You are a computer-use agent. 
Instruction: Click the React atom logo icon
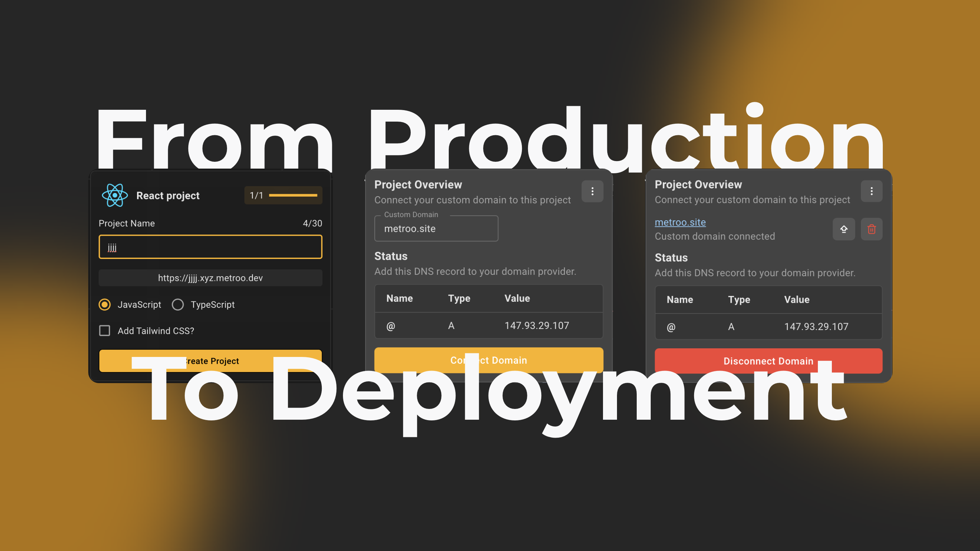pyautogui.click(x=114, y=195)
